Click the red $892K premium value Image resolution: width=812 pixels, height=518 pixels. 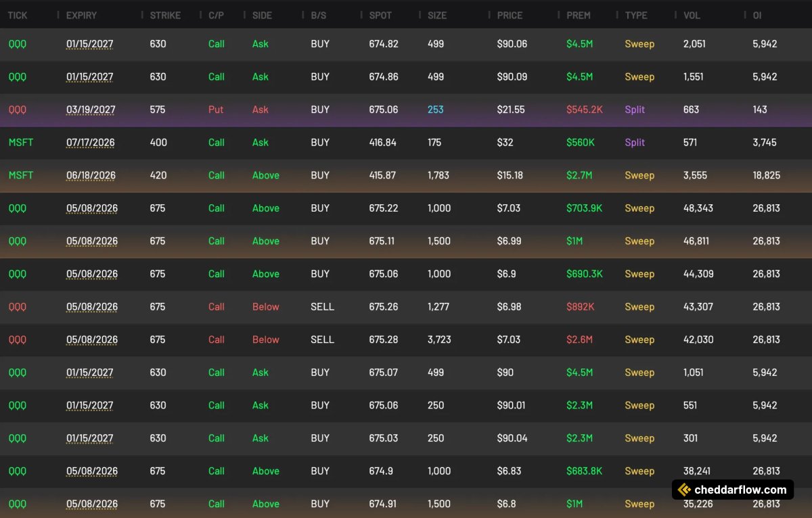(x=581, y=307)
